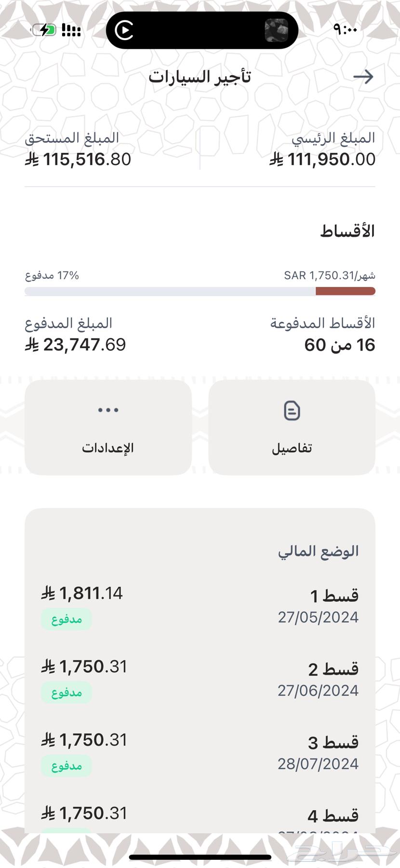
Task: Open the تفاصيل details card
Action: (292, 427)
